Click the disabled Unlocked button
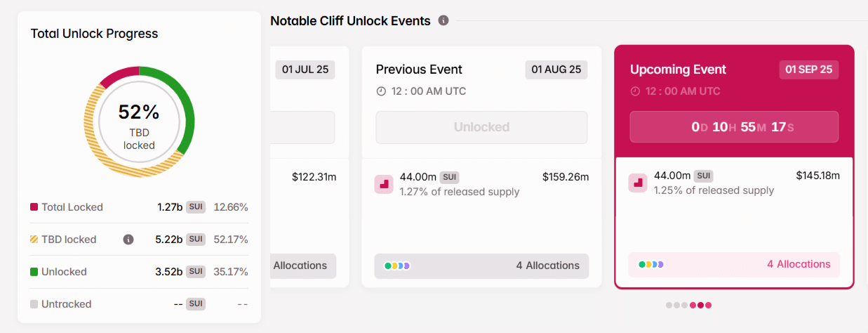This screenshot has height=333, width=868. coord(481,127)
